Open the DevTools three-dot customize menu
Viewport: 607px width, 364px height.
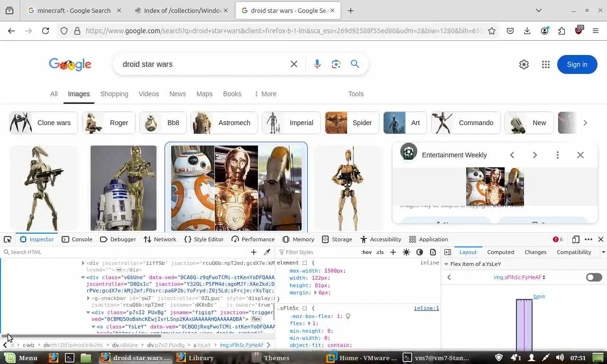(x=589, y=239)
